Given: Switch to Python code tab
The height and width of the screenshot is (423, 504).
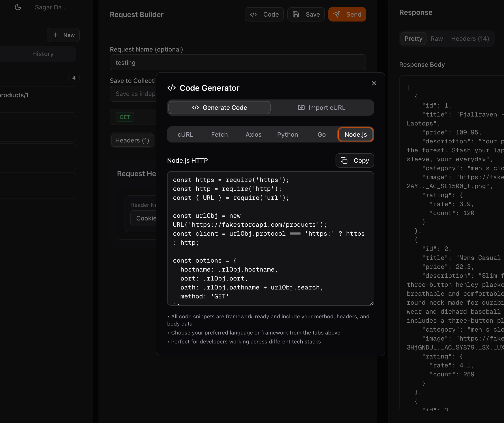Looking at the screenshot, I should (288, 134).
